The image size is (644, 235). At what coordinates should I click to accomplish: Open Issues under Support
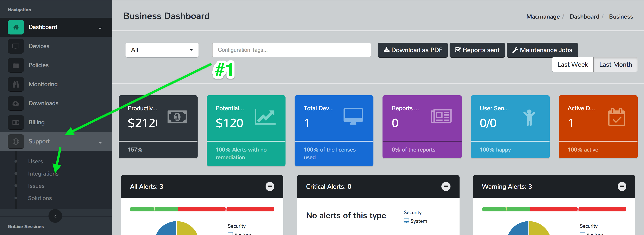(36, 186)
